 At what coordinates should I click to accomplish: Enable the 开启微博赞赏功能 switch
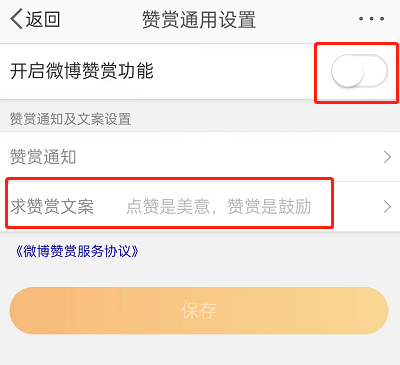pos(359,71)
